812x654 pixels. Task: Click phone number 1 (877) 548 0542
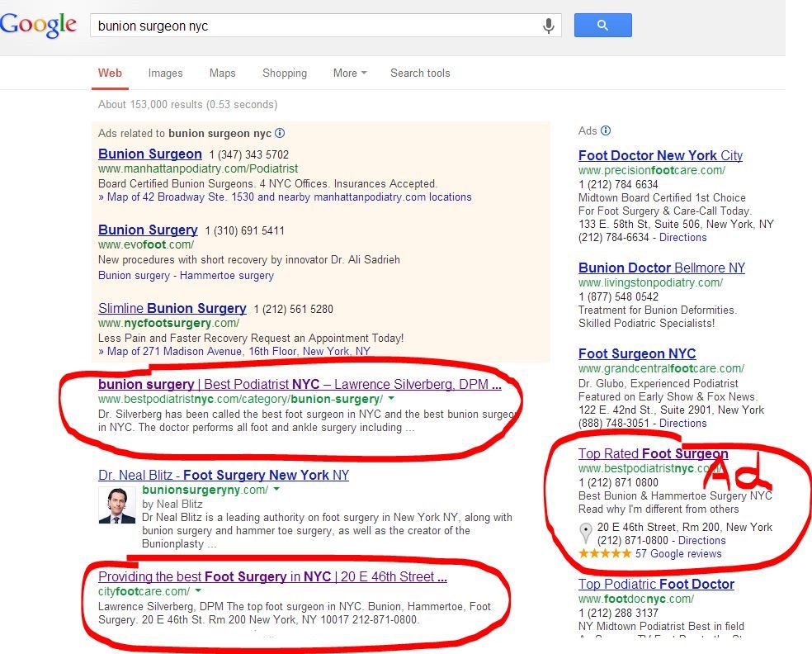618,296
